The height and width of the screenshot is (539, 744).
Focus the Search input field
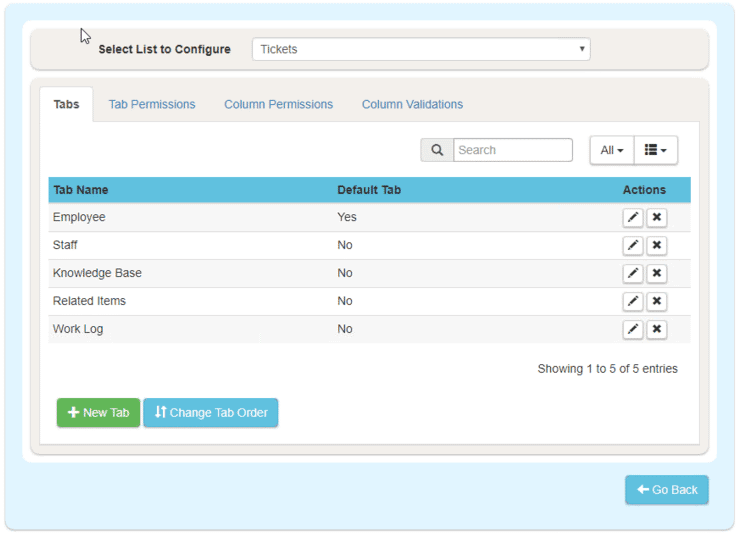pos(513,150)
